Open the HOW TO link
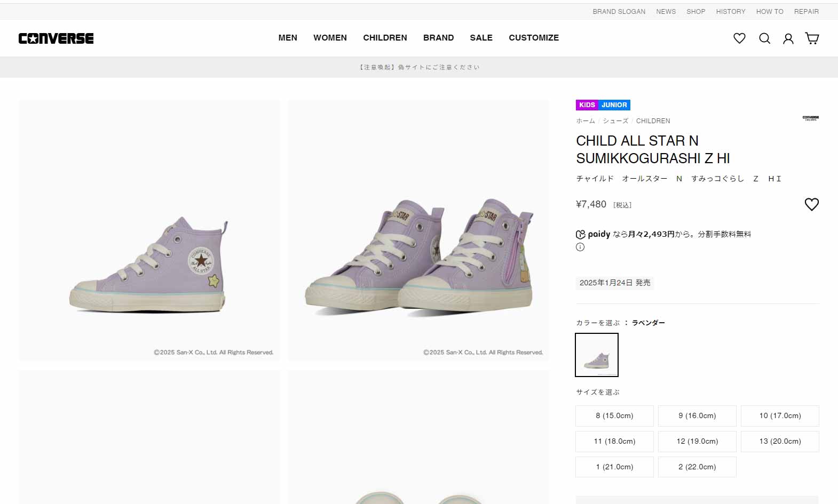Screen dimensions: 838x504 770,12
